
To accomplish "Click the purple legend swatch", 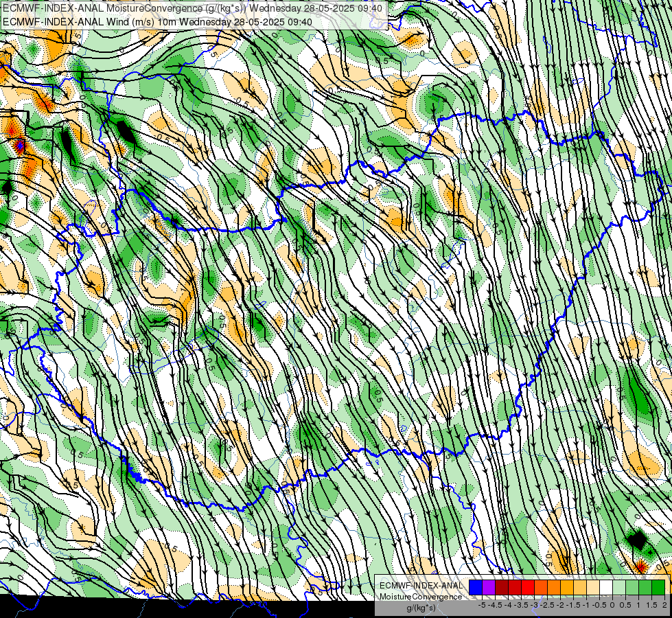I will click(489, 588).
